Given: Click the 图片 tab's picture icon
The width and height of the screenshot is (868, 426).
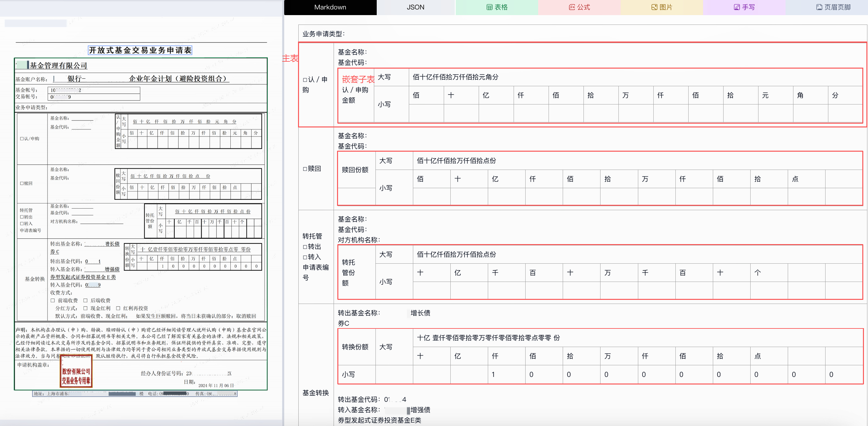Looking at the screenshot, I should (x=654, y=7).
